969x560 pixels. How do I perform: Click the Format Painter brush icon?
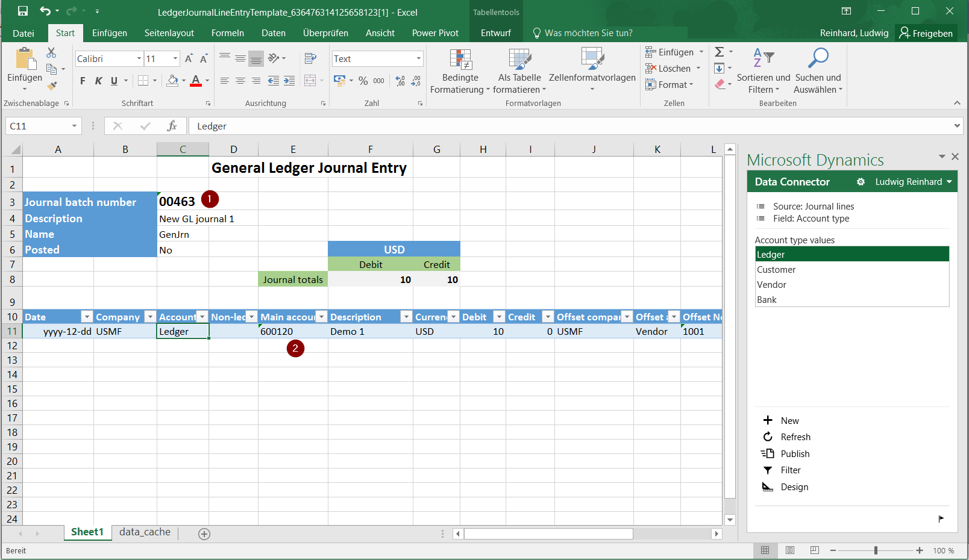pyautogui.click(x=52, y=86)
